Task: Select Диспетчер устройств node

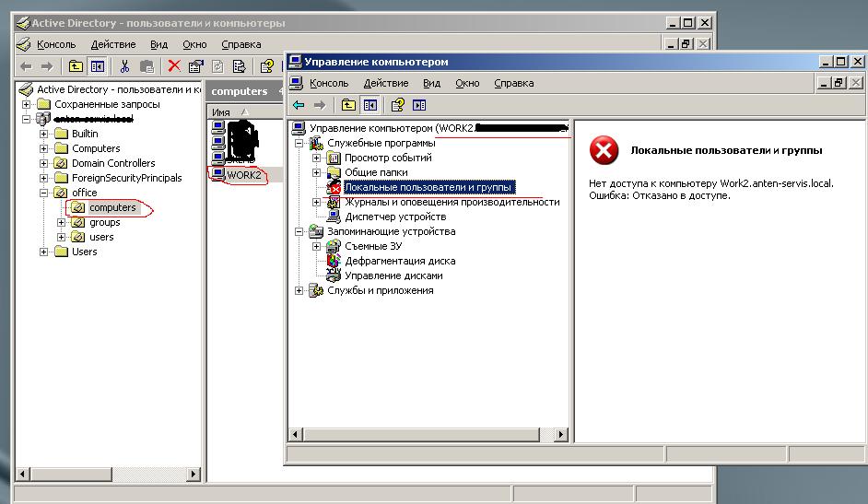Action: point(395,217)
